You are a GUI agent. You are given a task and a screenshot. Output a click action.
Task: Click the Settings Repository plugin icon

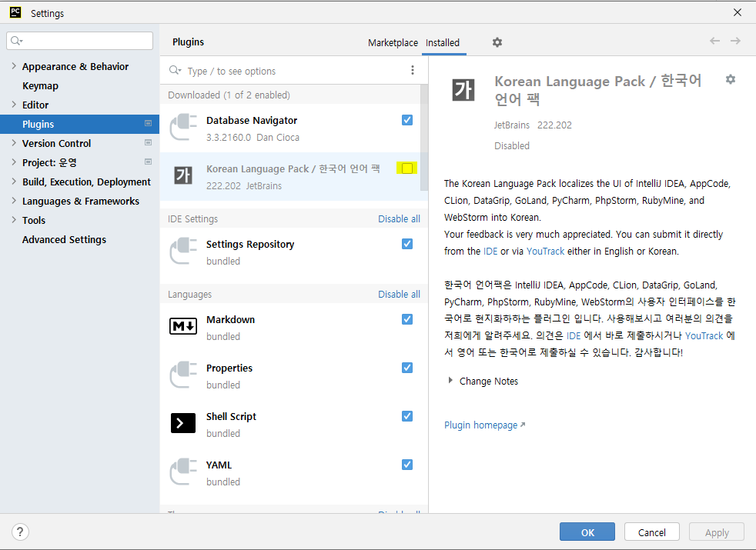[x=183, y=252]
